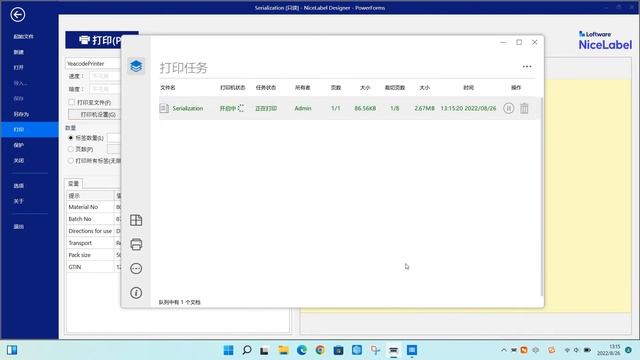
Task: Click the Wi-Fi network tray icon
Action: tap(567, 350)
